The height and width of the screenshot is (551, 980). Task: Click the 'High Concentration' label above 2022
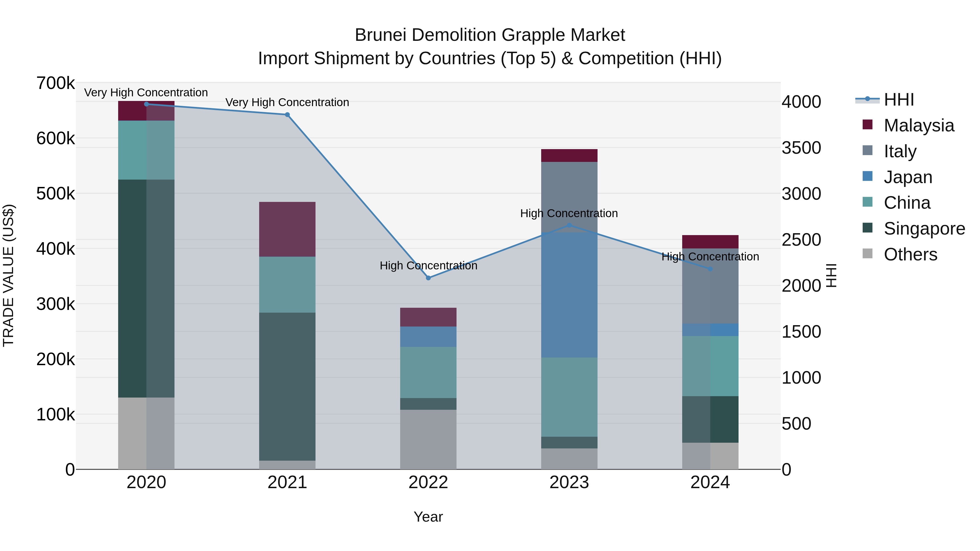428,265
